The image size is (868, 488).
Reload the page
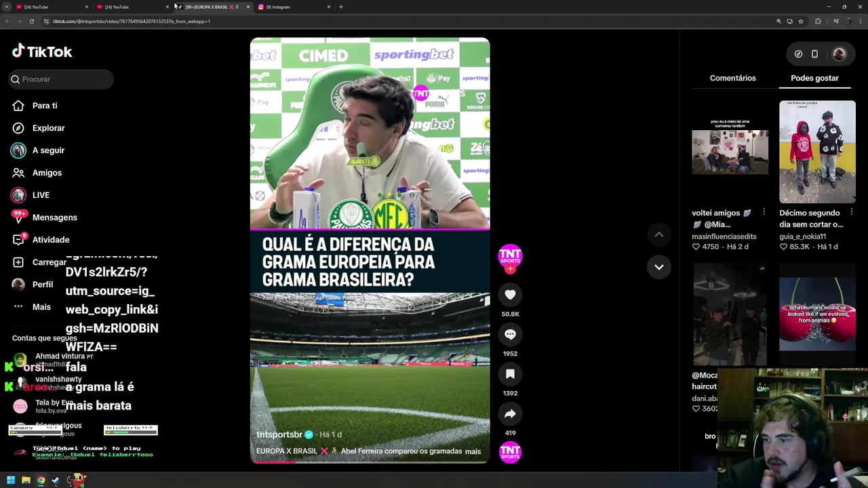pos(31,21)
